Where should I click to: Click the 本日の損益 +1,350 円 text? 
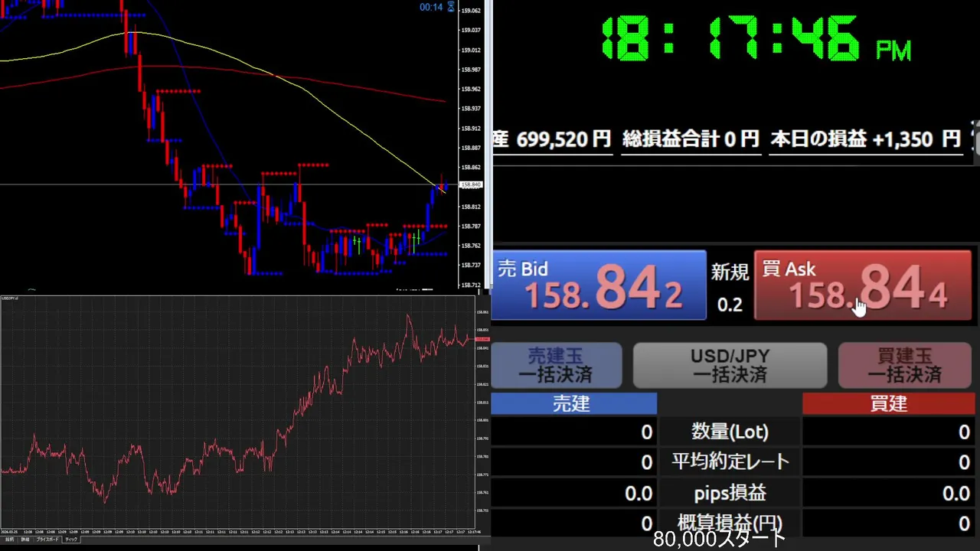[865, 139]
